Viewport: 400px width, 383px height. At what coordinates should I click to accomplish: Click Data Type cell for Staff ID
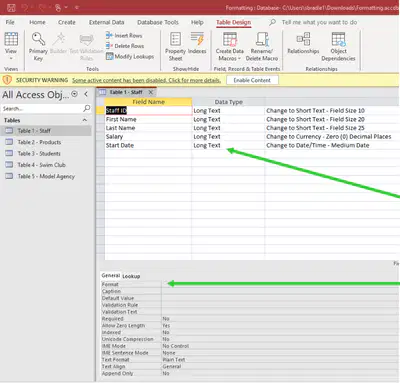pyautogui.click(x=228, y=111)
